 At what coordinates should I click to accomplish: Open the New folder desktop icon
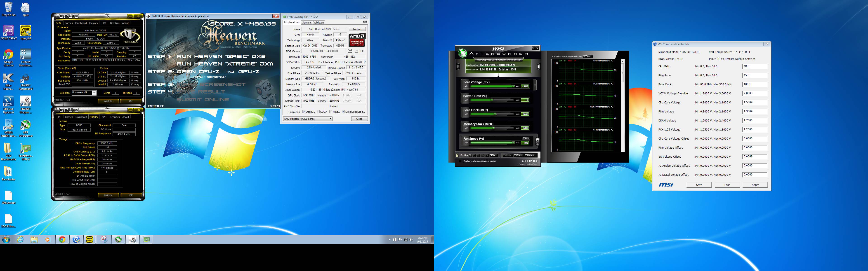pos(8,173)
